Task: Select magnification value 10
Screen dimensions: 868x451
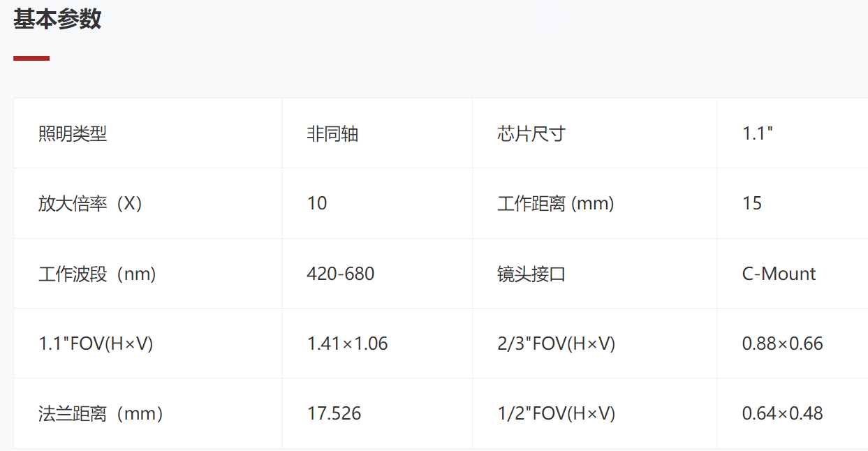Action: [x=317, y=204]
